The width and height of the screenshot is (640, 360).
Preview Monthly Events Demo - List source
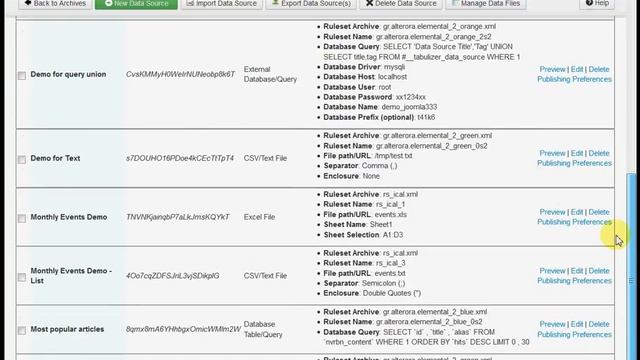pyautogui.click(x=552, y=271)
